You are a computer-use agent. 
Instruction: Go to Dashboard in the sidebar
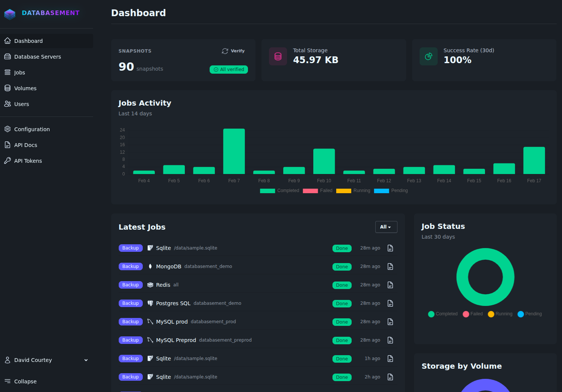click(x=47, y=41)
